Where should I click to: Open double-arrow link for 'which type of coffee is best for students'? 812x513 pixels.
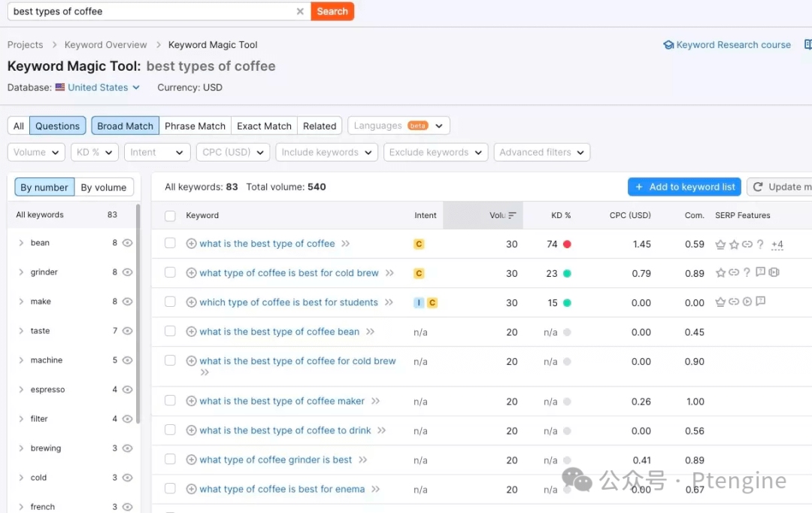[389, 302]
